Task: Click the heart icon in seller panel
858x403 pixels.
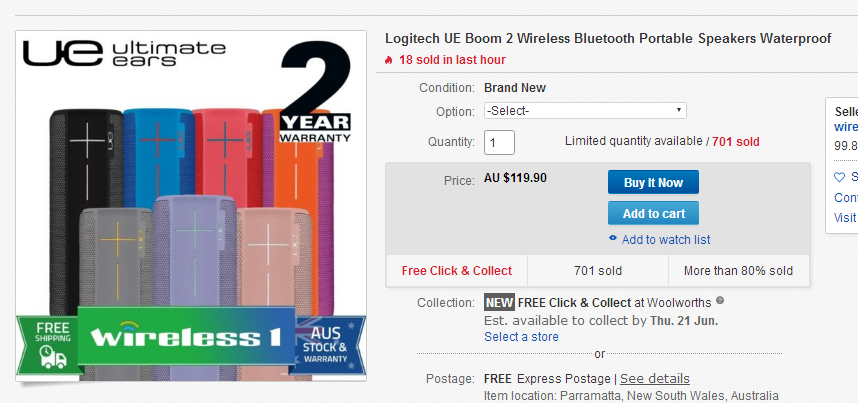Action: [x=839, y=177]
